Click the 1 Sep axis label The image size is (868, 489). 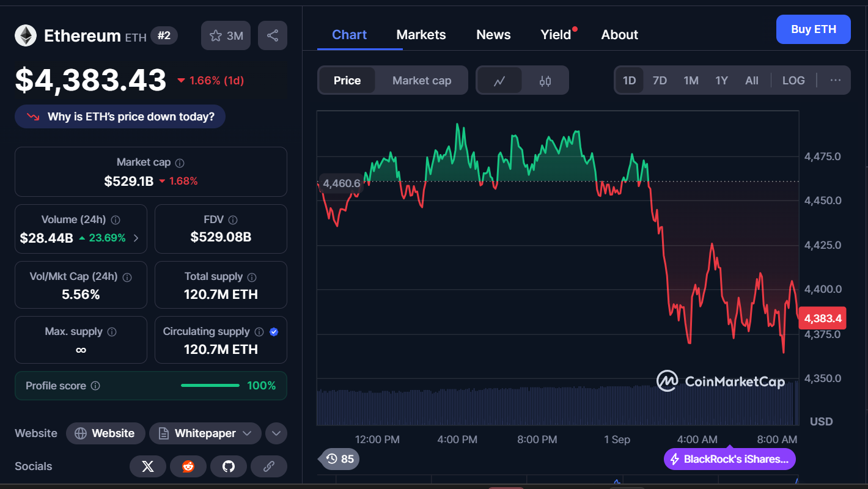(617, 439)
